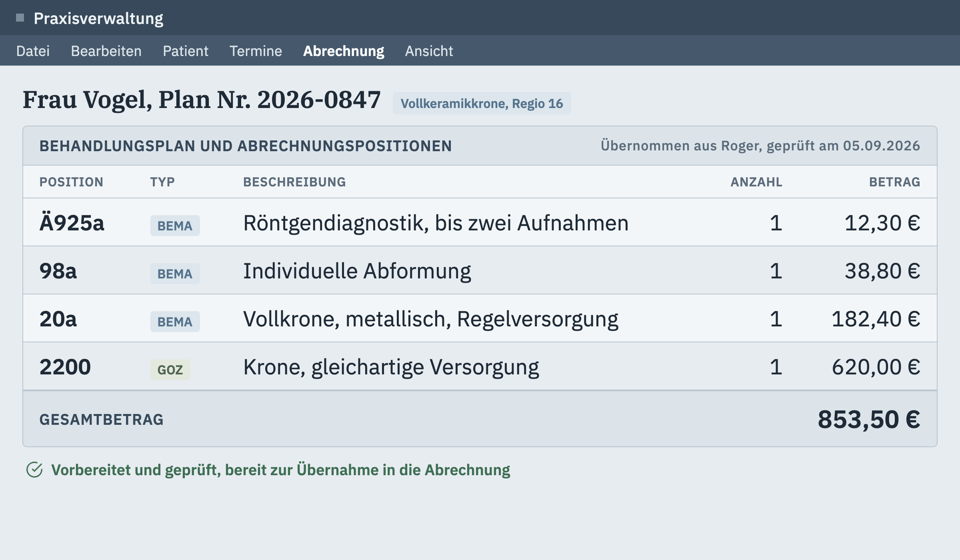Viewport: 960px width, 560px height.
Task: Click the green checkmark status icon
Action: pos(34,470)
